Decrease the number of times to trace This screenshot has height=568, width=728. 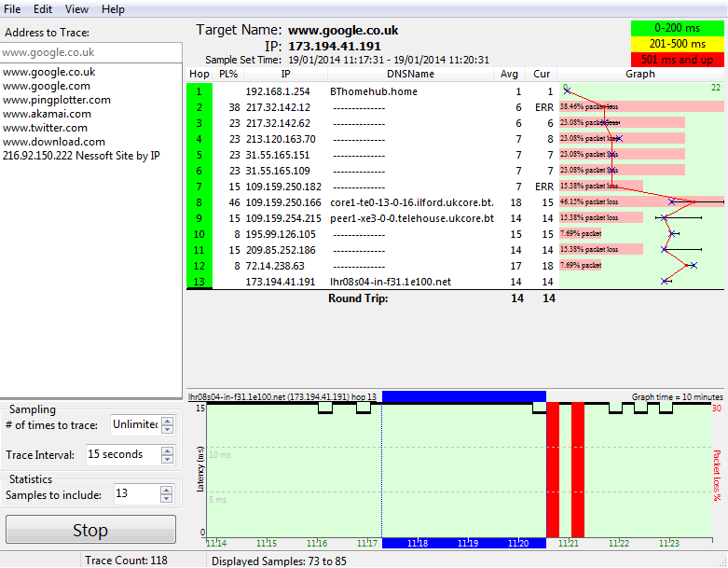pos(168,429)
